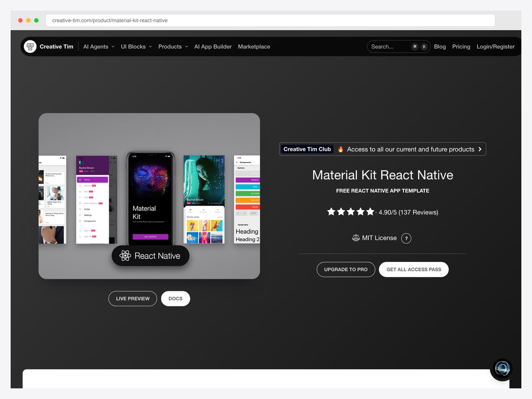
Task: Click the FREE REACT NATIVE APP TEMPLATE subtitle
Action: coord(383,191)
